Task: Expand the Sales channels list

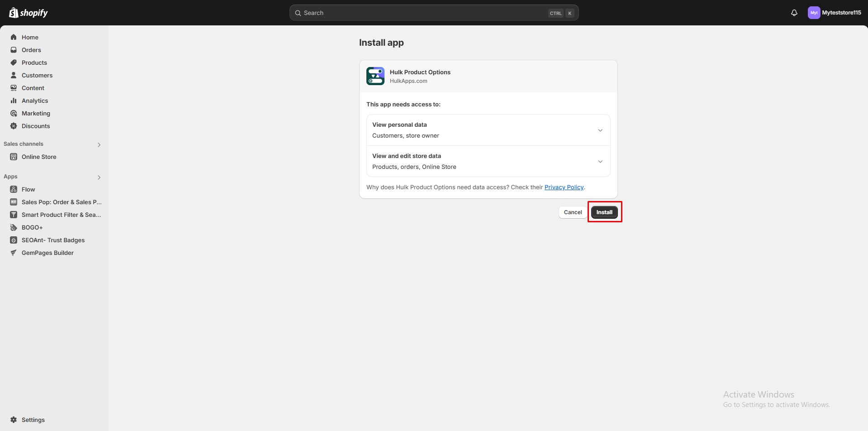Action: 99,144
